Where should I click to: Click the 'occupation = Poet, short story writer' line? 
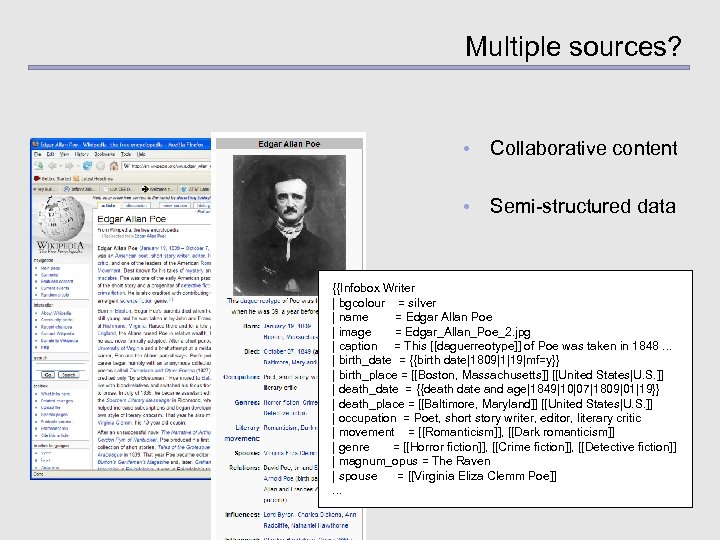pyautogui.click(x=487, y=418)
